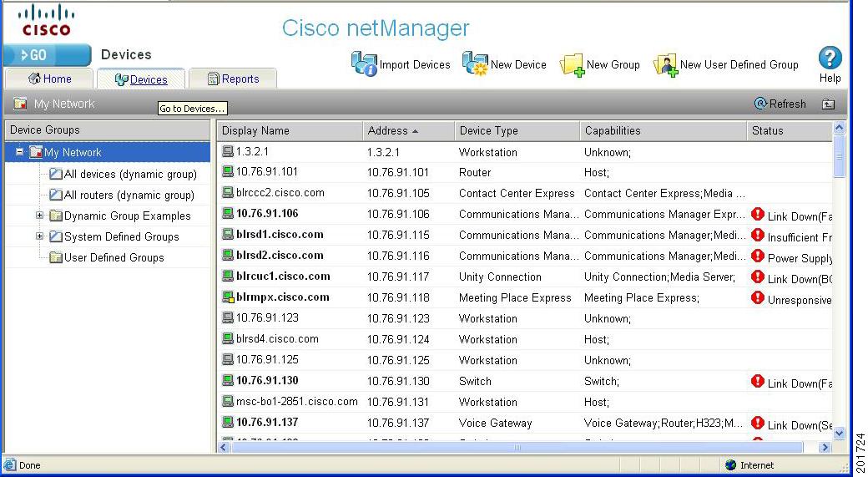This screenshot has height=477, width=868.
Task: Click the red alert icon for Unresponsive status
Action: [x=757, y=297]
